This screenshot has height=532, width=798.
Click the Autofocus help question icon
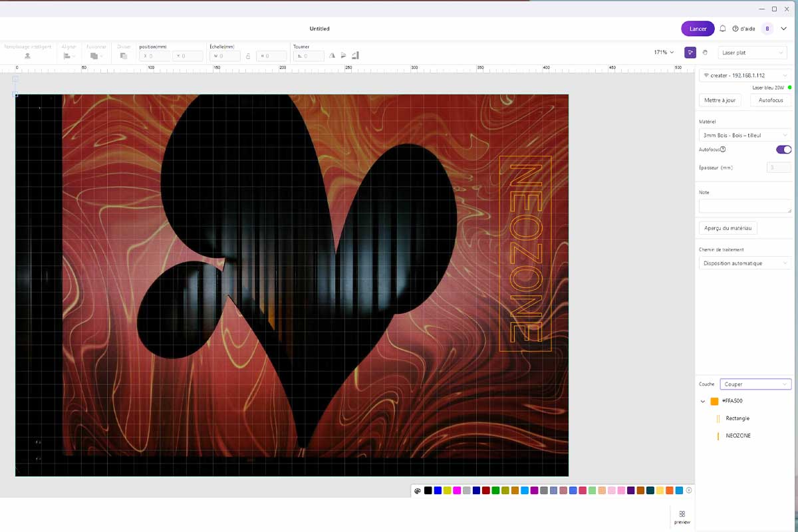point(723,150)
